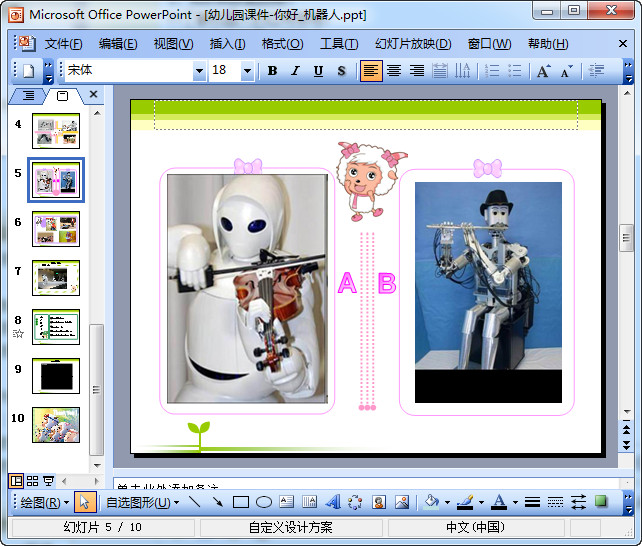Click distributed alignment icon
642x546 pixels.
click(x=440, y=71)
